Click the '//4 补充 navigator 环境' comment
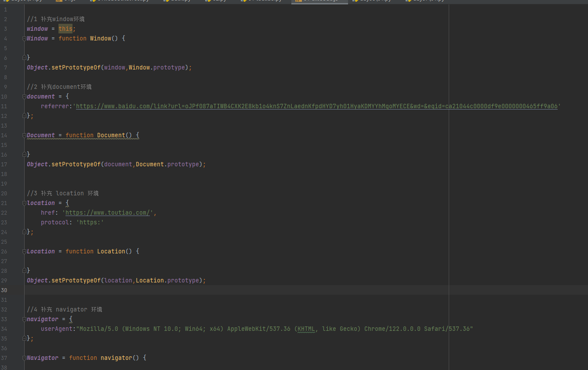Viewport: 588px width, 370px height. pos(65,309)
